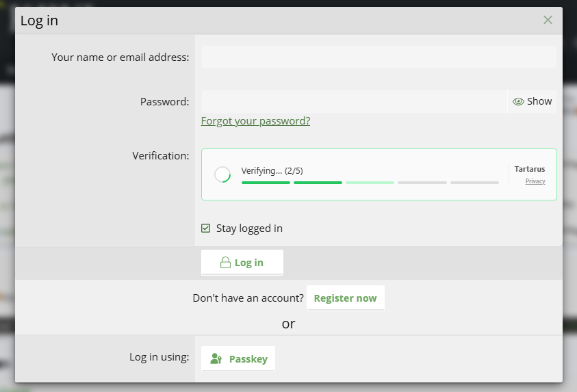Click the Log in submit button
This screenshot has width=577, height=392.
[x=242, y=262]
